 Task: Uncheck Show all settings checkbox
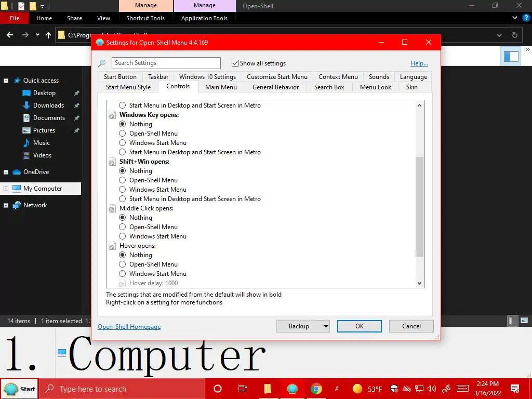pyautogui.click(x=235, y=63)
